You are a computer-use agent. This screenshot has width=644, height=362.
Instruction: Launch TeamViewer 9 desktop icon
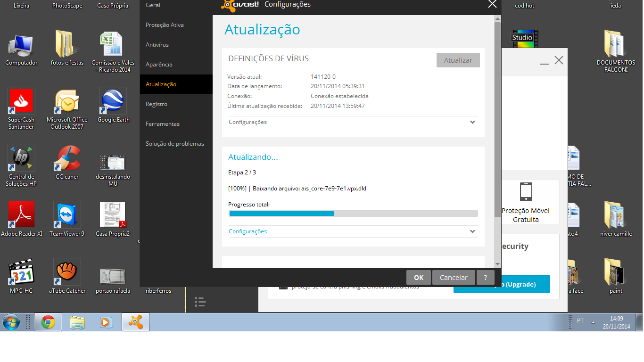[x=67, y=216]
